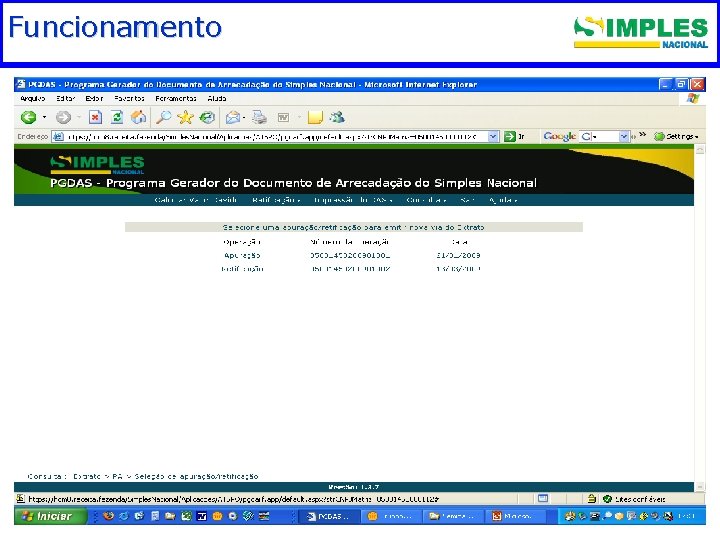The height and width of the screenshot is (540, 720).
Task: Switch to the orange-icon taskbar window
Action: pos(391,516)
